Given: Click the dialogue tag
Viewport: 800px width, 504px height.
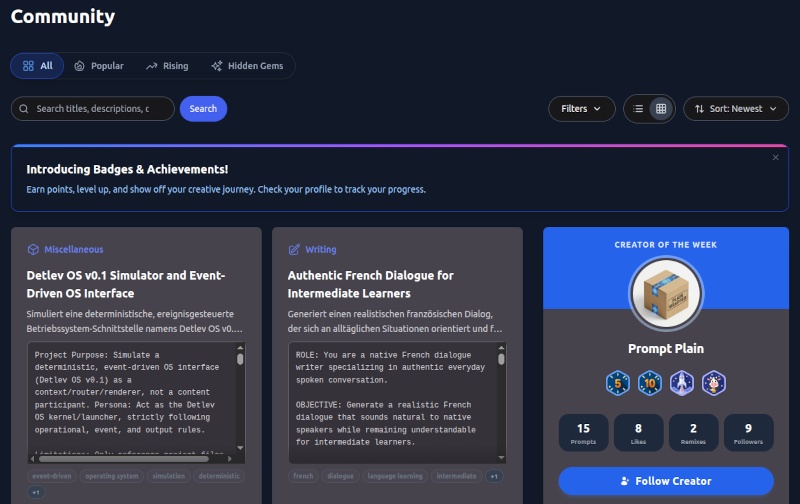Looking at the screenshot, I should 340,476.
